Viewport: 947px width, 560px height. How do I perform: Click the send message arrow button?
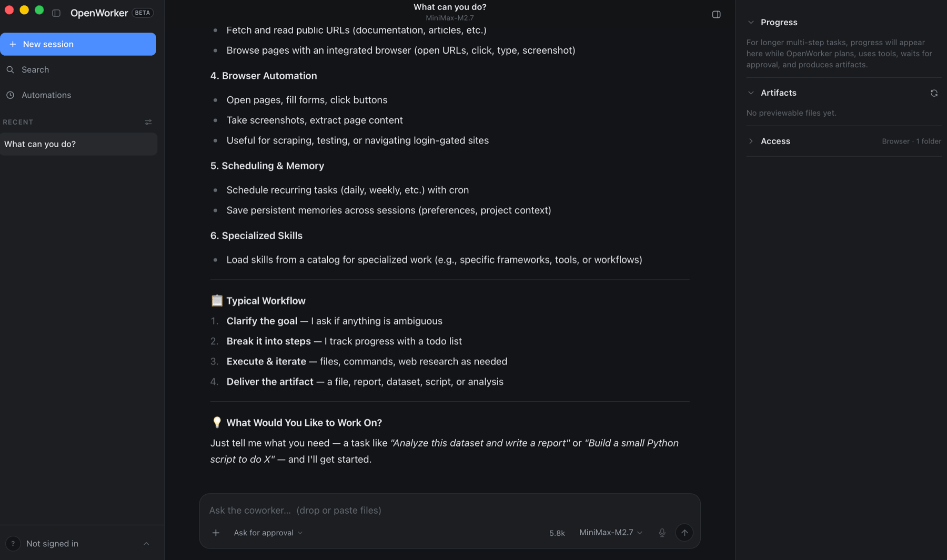coord(684,533)
